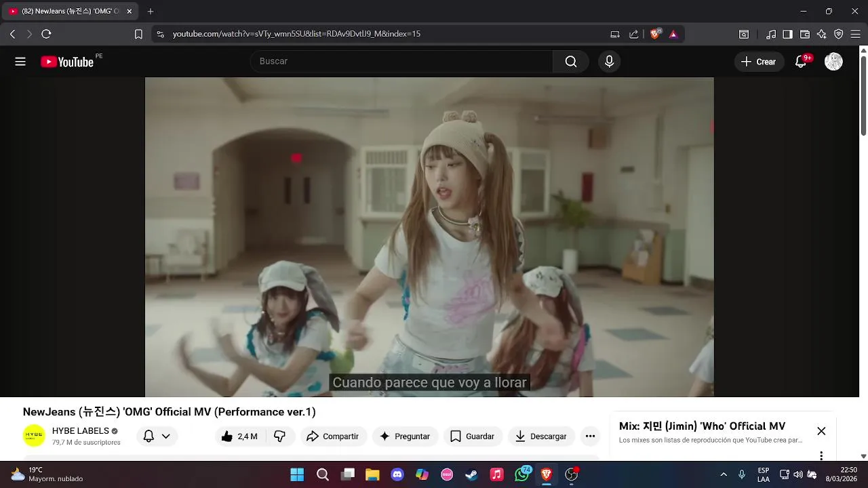
Task: Go forward in browser history
Action: click(29, 34)
